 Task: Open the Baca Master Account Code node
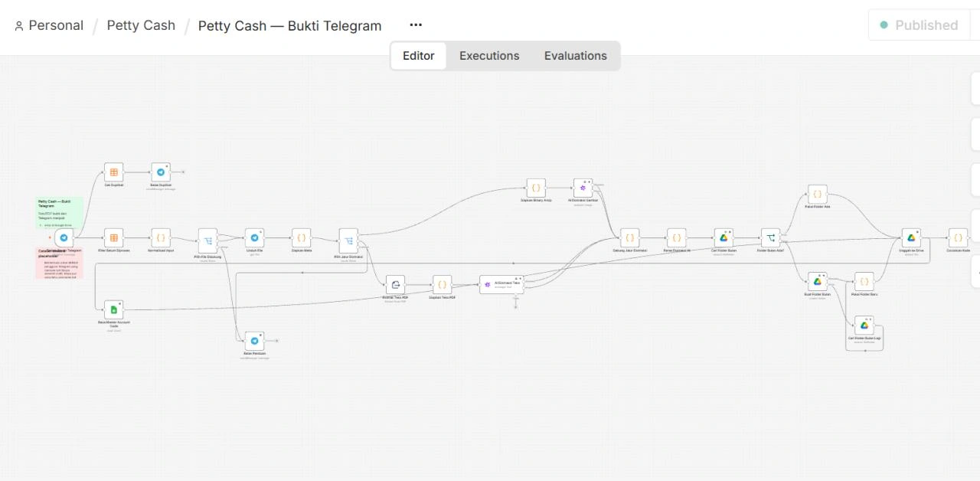click(x=114, y=309)
